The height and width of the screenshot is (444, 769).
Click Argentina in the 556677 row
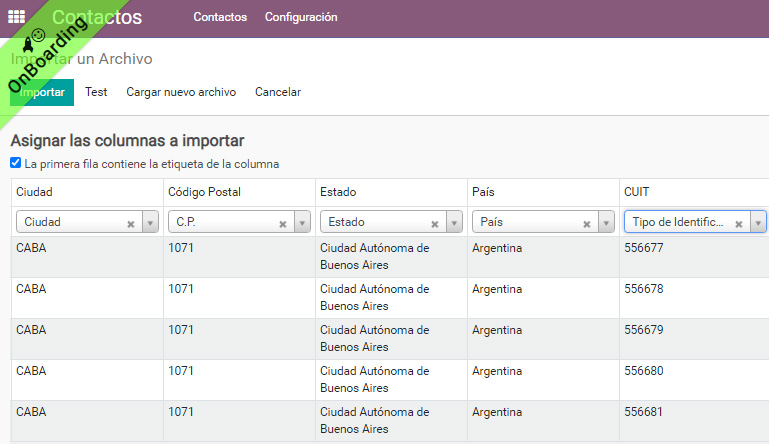[497, 248]
